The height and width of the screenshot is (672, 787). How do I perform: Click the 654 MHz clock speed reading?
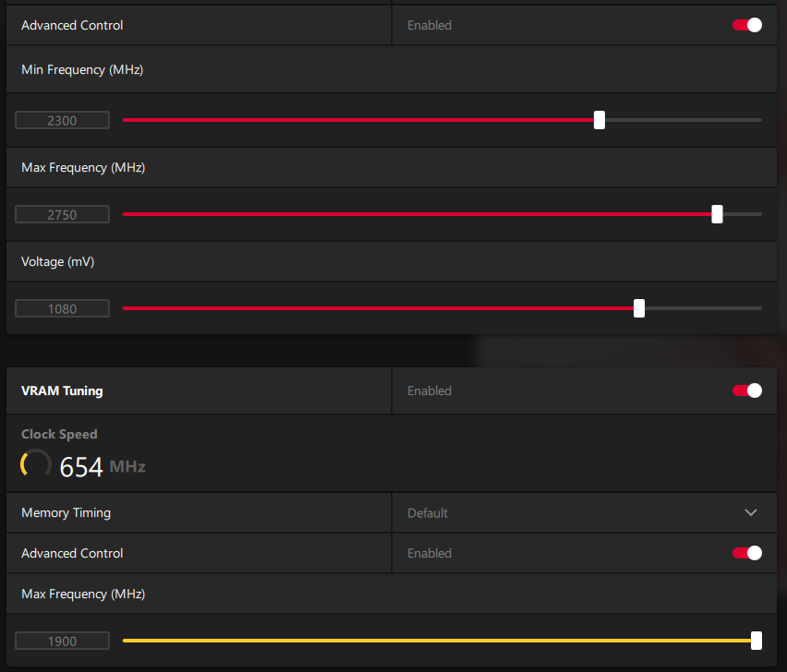point(103,467)
